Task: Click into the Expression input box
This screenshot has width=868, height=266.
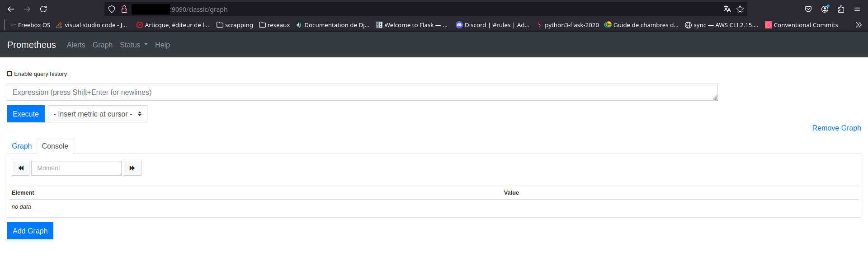Action: pyautogui.click(x=362, y=92)
